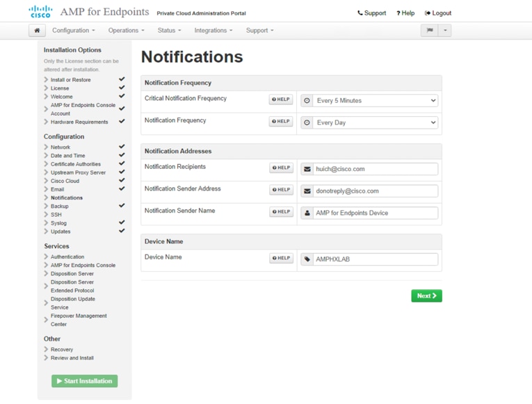Image resolution: width=532 pixels, height=404 pixels.
Task: Edit the AMP for Endpoints Device name field
Action: tap(376, 213)
